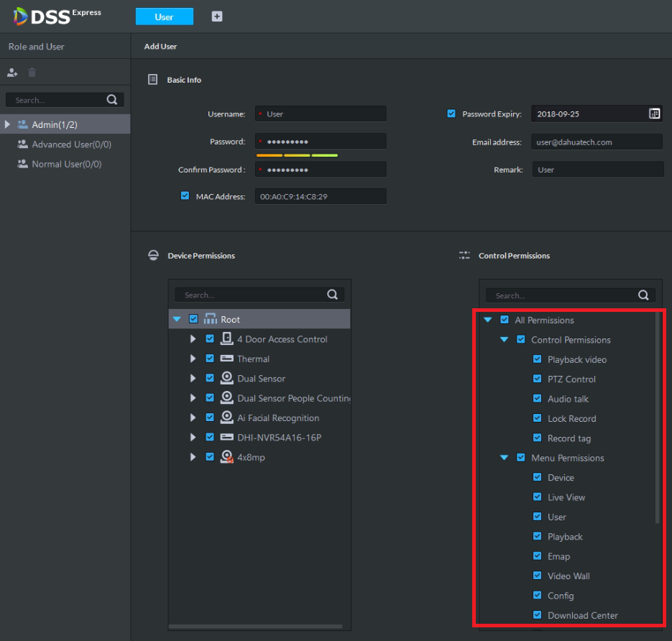Click search icon in Role and User panel
Screen dimensions: 672x641
(x=111, y=100)
